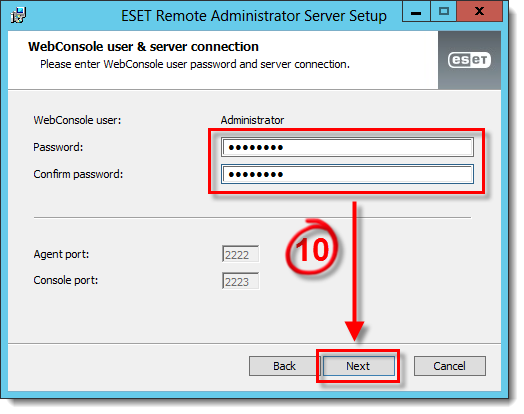
Task: Click the installer icon in title bar
Action: click(18, 15)
